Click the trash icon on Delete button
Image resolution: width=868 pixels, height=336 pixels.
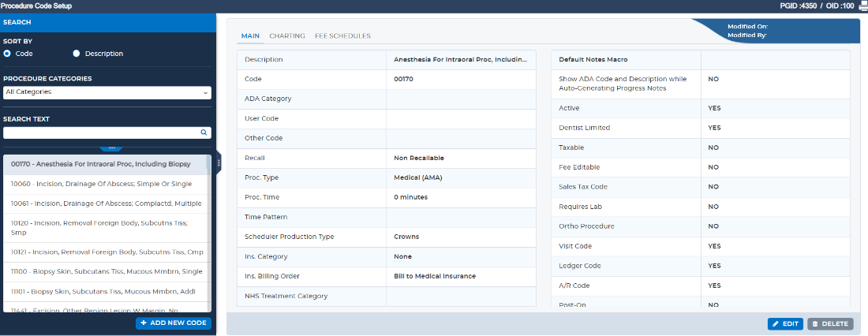click(815, 324)
